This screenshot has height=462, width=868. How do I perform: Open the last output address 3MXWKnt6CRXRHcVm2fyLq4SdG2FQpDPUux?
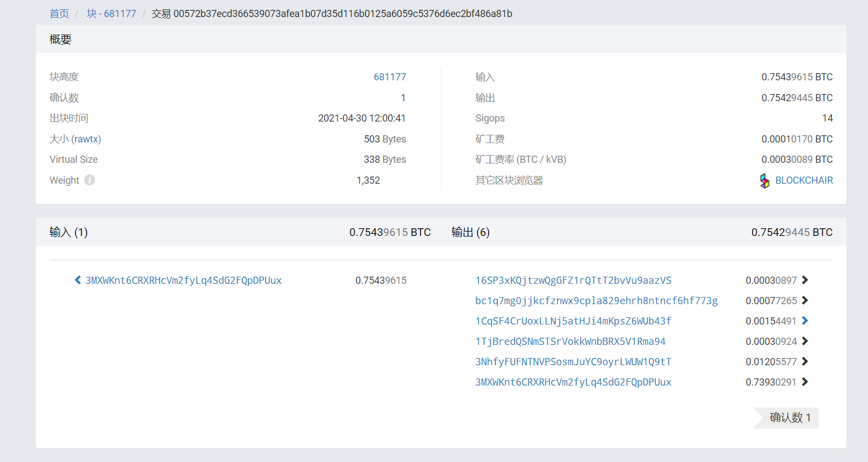tap(573, 382)
